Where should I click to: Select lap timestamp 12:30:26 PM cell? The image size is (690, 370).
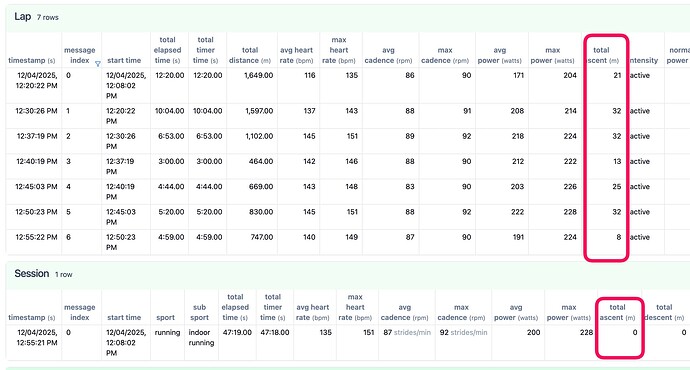pos(37,111)
